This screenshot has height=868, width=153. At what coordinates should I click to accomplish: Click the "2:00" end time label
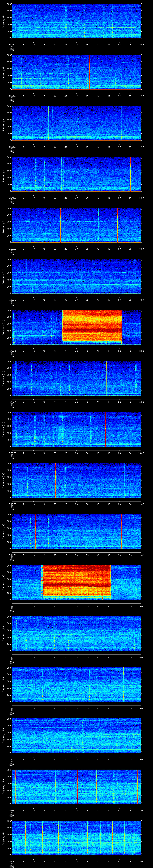[141, 44]
